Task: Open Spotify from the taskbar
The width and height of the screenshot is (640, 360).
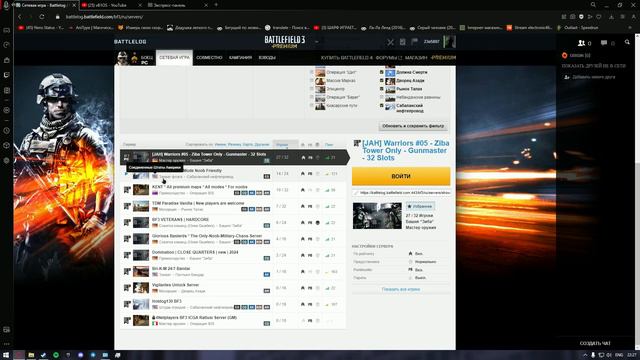Action: pos(56,355)
